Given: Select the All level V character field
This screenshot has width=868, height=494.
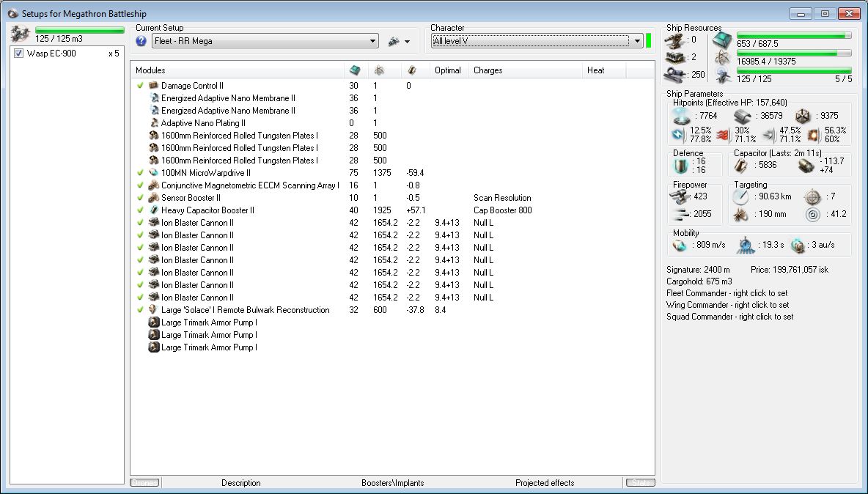Looking at the screenshot, I should tap(531, 41).
